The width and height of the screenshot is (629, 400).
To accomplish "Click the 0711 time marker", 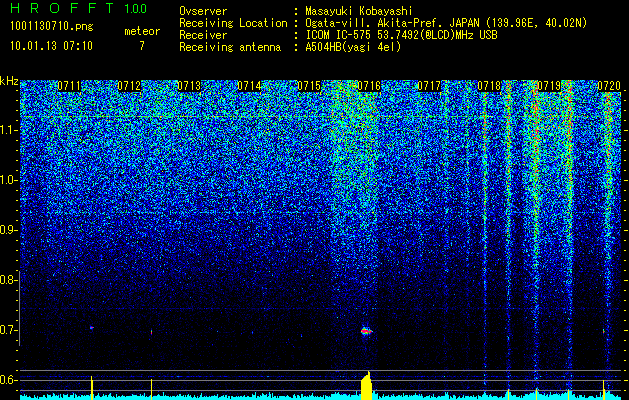I will coord(69,86).
